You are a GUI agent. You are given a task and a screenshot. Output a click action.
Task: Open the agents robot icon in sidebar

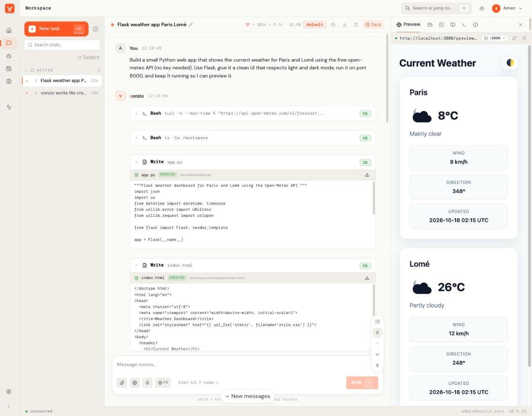[9, 56]
